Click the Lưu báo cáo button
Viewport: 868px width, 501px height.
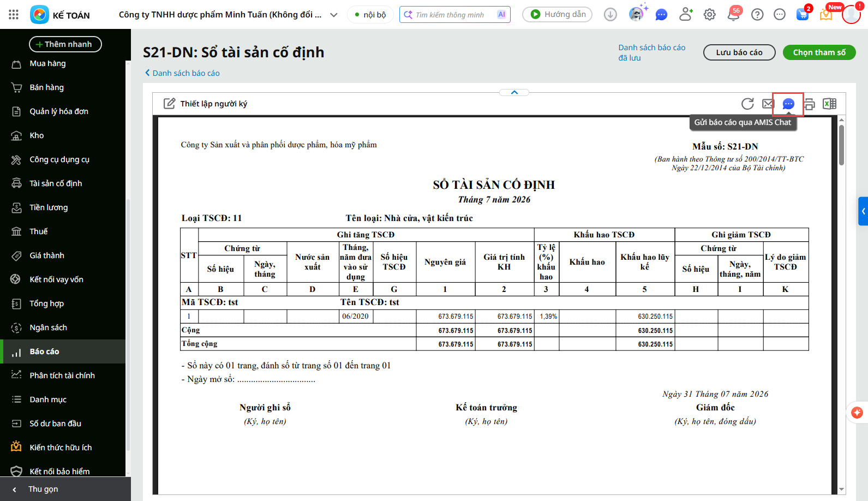pos(739,52)
